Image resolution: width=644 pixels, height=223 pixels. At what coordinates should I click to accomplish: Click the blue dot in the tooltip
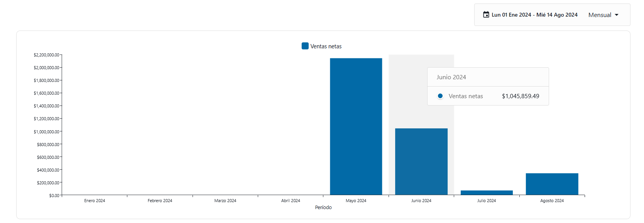coord(440,96)
